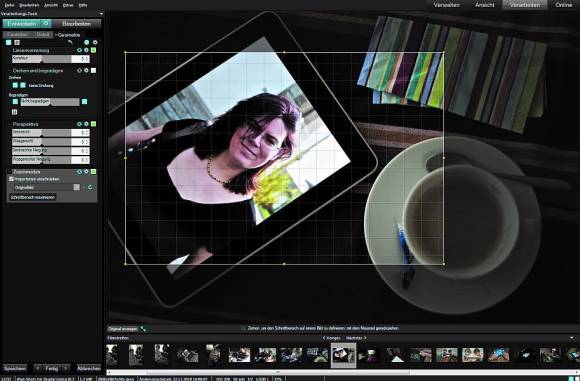Collapse the Perspektive section
The width and height of the screenshot is (580, 381).
[x=10, y=124]
